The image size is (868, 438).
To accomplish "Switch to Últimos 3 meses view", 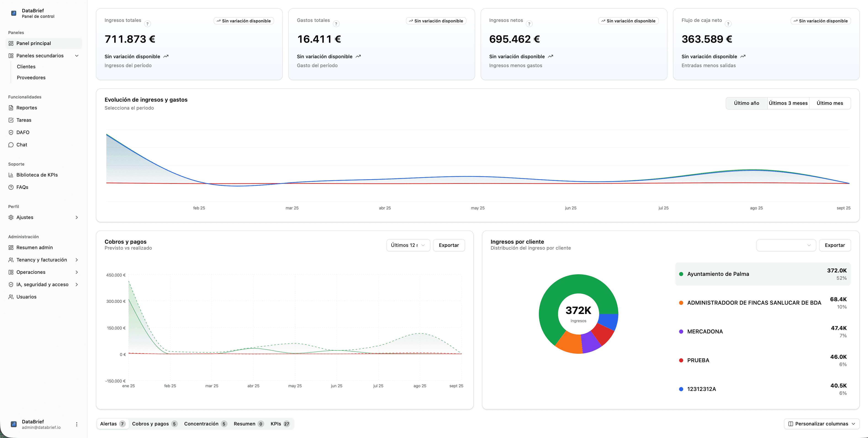I will (x=788, y=103).
